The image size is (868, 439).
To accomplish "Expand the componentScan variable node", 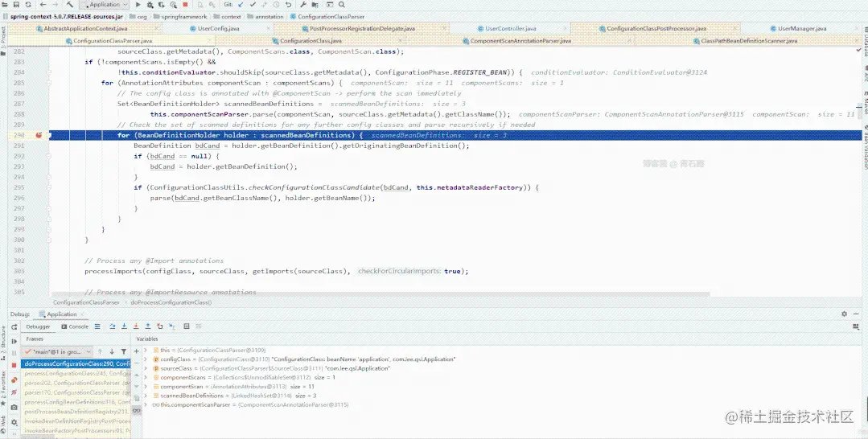I will [x=146, y=387].
